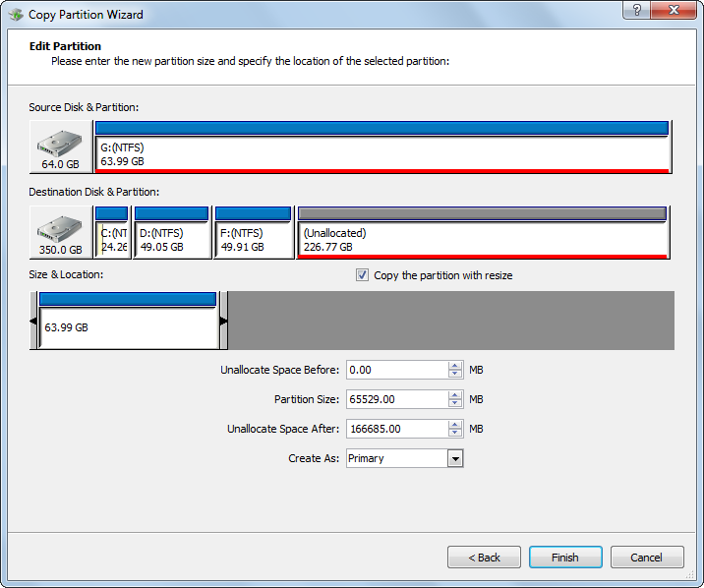
Task: Click the Back button
Action: tap(484, 558)
